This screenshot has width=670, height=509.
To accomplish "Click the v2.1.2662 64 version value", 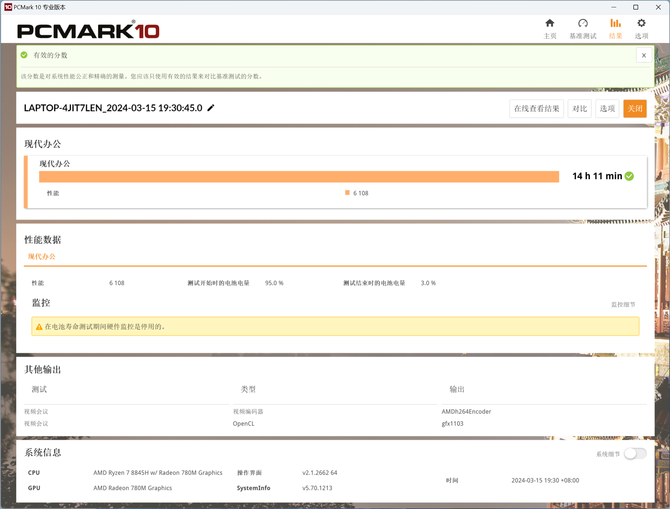I will [320, 473].
